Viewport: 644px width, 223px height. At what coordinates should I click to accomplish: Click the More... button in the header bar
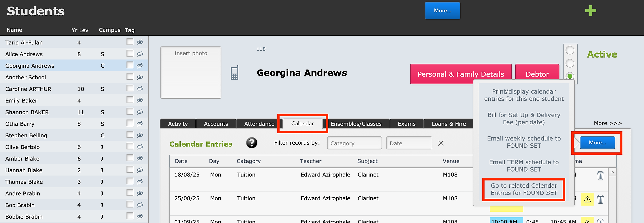pos(442,11)
